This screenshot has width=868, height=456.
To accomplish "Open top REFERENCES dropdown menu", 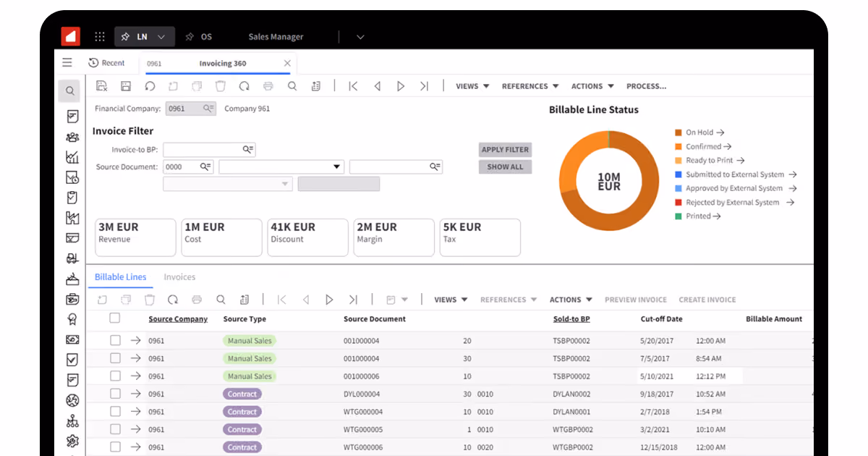I will (x=530, y=86).
